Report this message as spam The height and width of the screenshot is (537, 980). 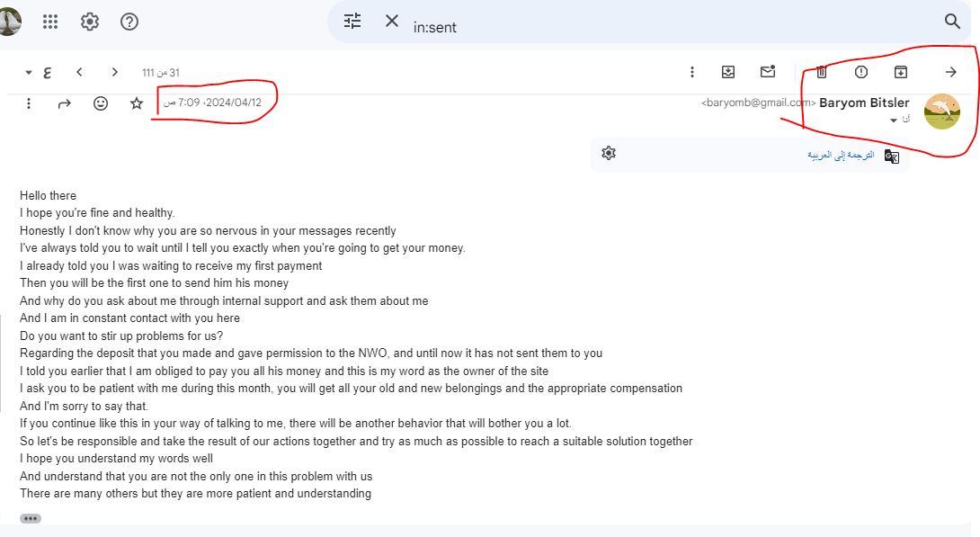coord(860,72)
